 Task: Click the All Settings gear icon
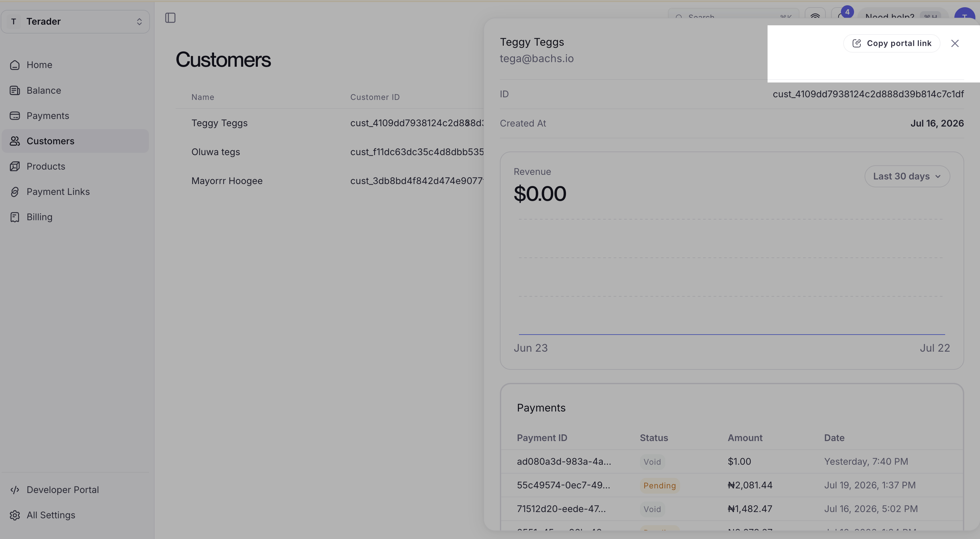15,515
